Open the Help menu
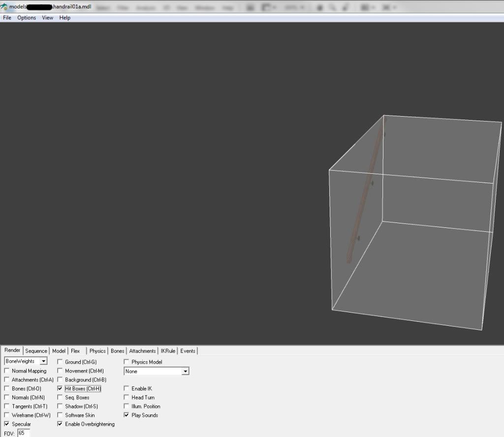504x437 pixels. point(65,18)
